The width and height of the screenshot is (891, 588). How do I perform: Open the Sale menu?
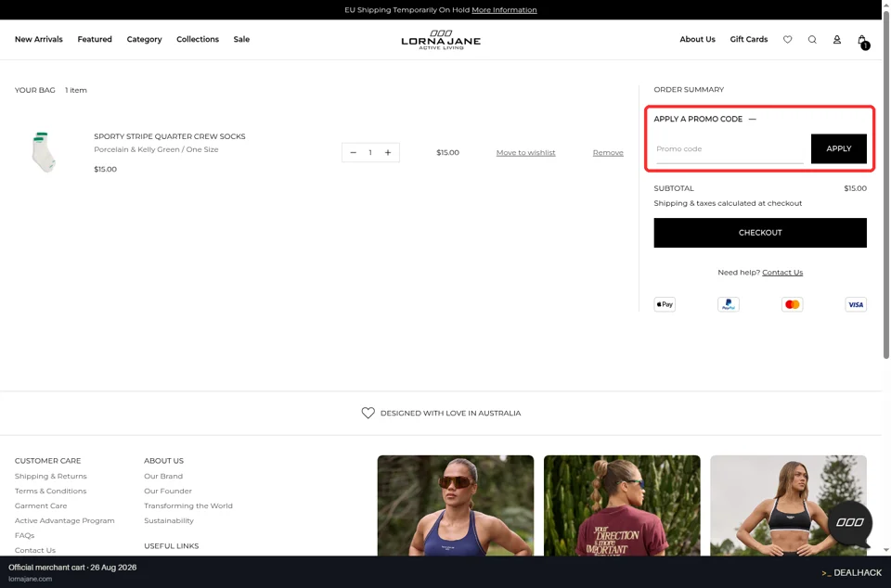(241, 39)
